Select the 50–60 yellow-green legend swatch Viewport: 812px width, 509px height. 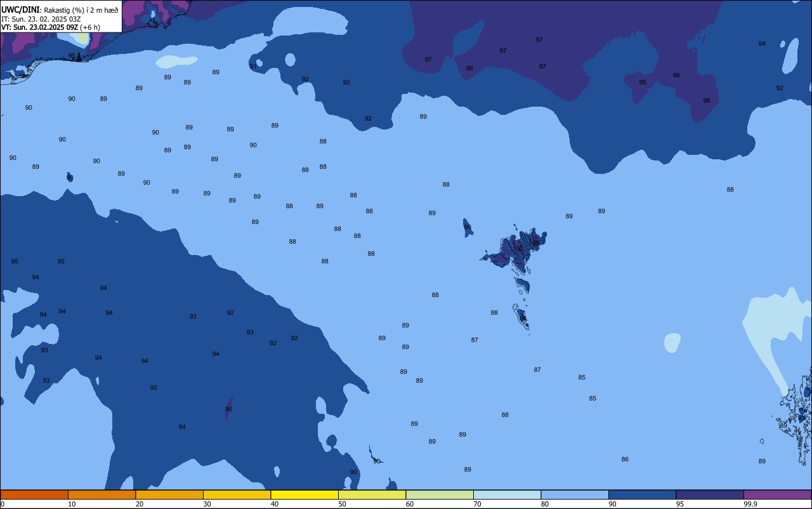pyautogui.click(x=372, y=494)
